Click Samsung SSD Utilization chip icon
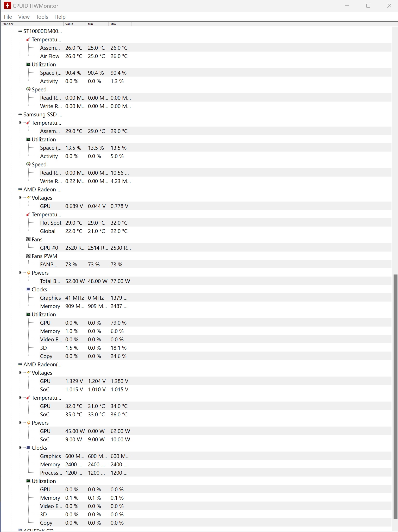 [x=28, y=139]
